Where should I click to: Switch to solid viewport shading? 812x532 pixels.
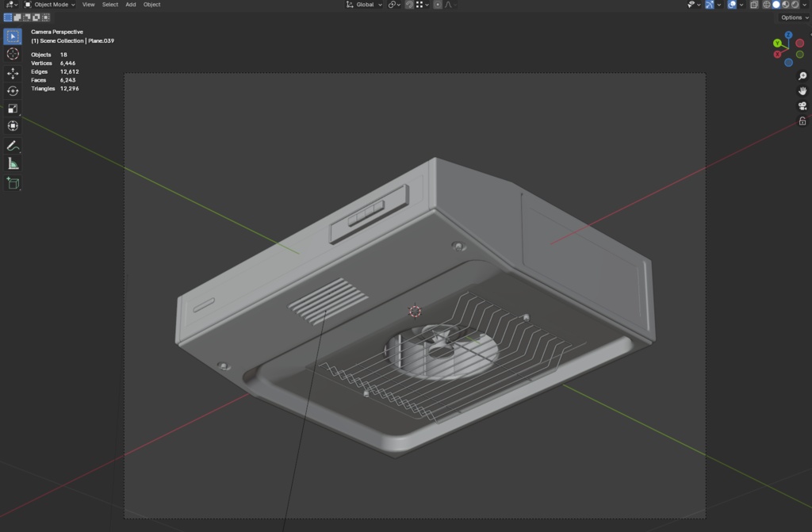pyautogui.click(x=776, y=5)
